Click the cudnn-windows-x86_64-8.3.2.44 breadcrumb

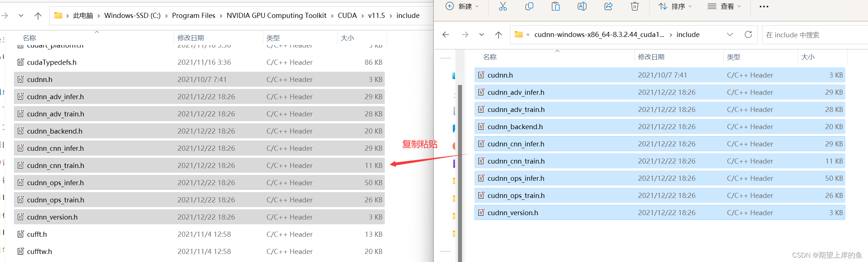pos(599,35)
